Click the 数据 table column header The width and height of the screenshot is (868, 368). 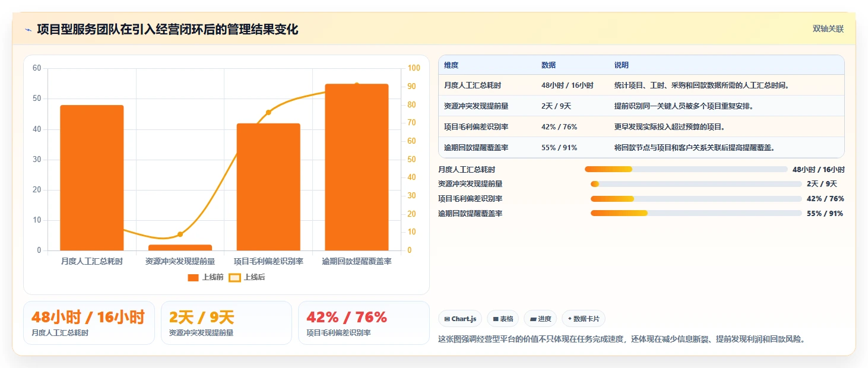tap(549, 65)
